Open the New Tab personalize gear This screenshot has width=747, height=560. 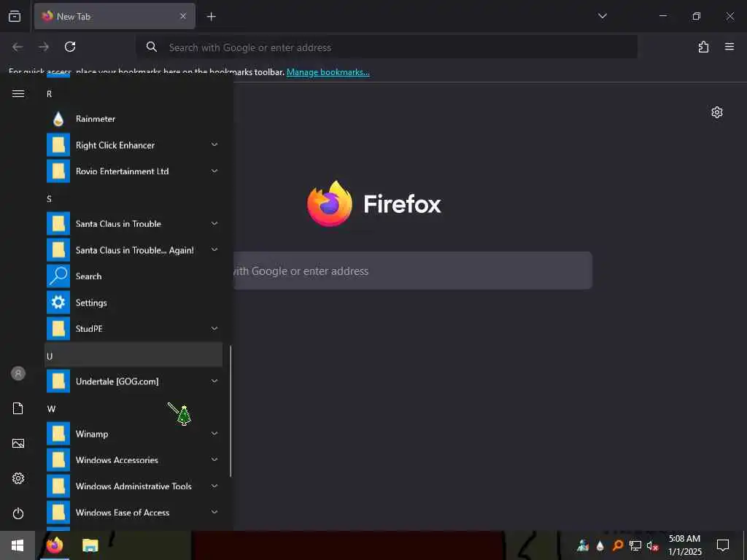point(717,112)
